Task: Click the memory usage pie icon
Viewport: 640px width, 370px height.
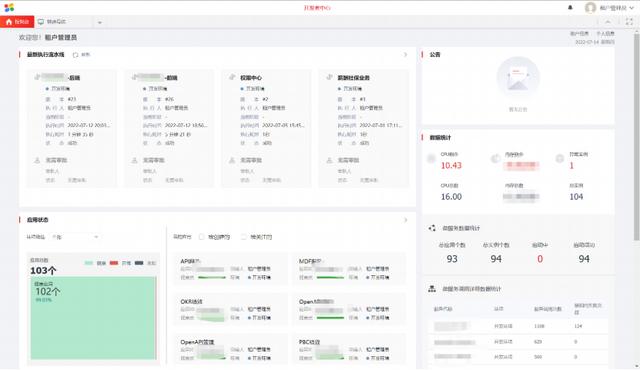Action: (x=496, y=159)
